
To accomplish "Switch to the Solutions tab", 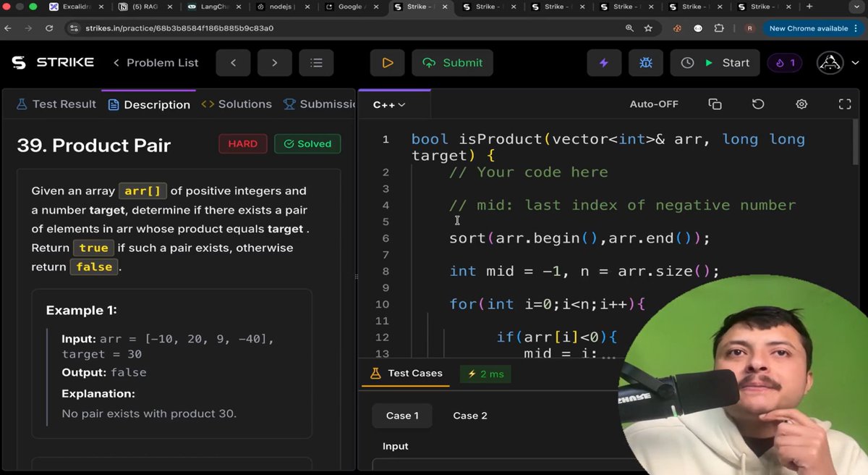I will pyautogui.click(x=243, y=104).
